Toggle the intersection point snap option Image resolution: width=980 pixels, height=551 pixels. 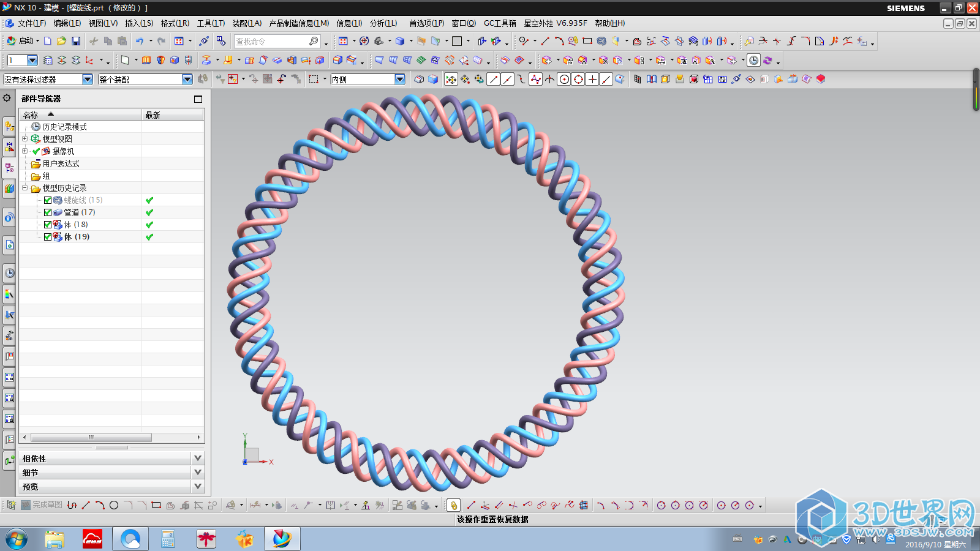point(550,79)
